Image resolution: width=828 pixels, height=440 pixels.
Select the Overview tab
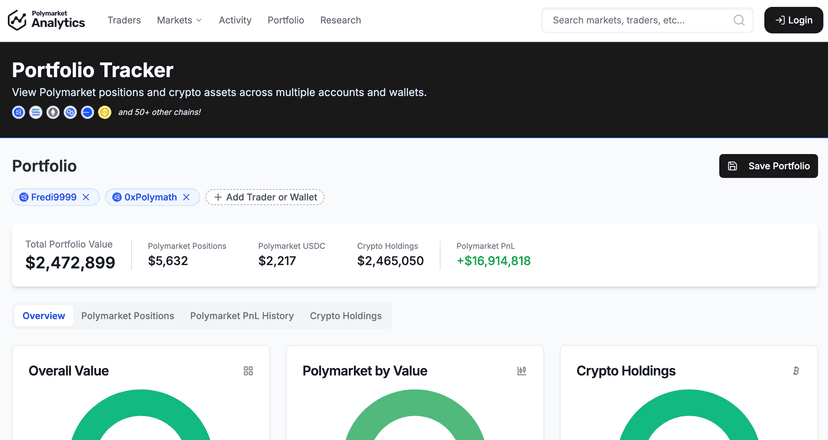(44, 316)
